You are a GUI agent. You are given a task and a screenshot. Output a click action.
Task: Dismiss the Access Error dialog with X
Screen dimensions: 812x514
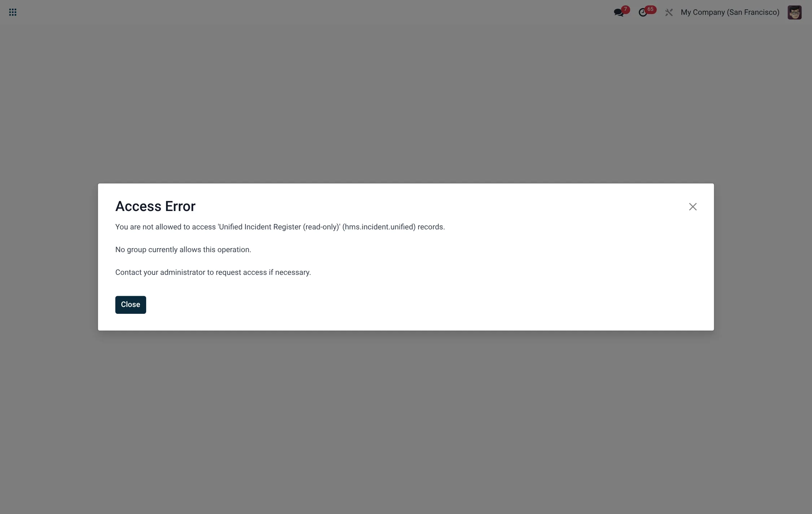(x=693, y=207)
